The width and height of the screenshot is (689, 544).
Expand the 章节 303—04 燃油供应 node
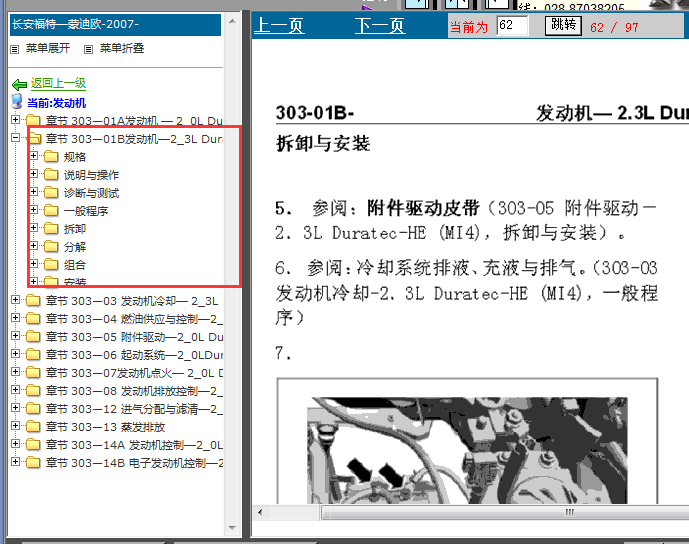click(15, 317)
